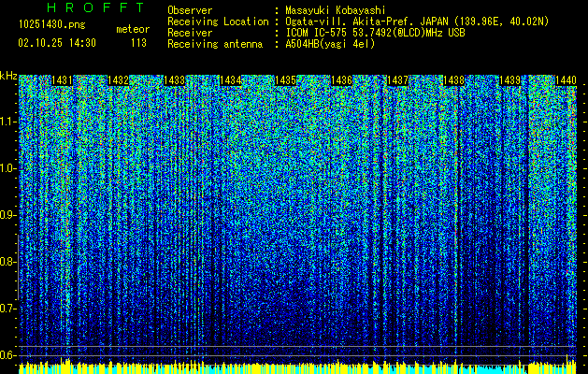Click the 1439 time marker
The width and height of the screenshot is (588, 374).
click(510, 80)
